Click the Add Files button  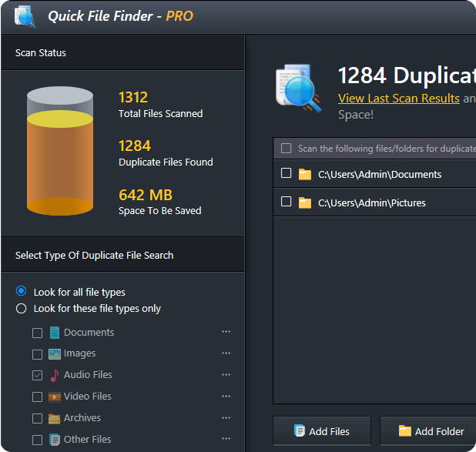coord(322,431)
